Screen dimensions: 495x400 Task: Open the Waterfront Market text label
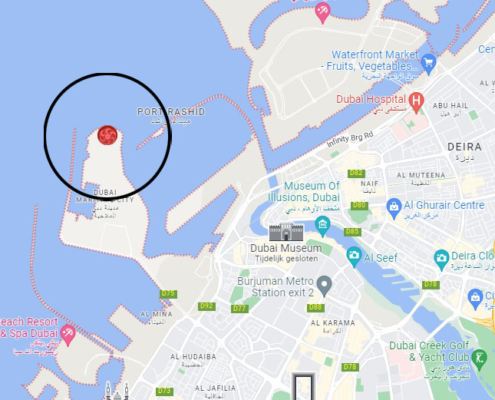[370, 60]
